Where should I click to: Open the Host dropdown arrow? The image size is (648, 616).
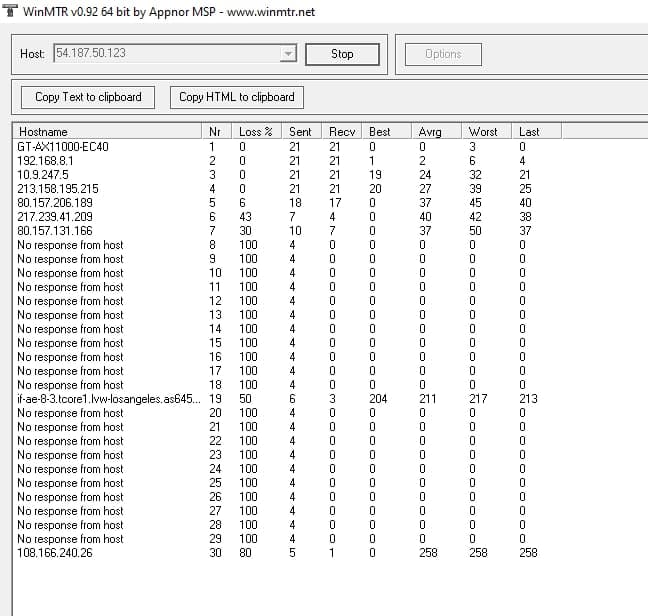coord(288,54)
